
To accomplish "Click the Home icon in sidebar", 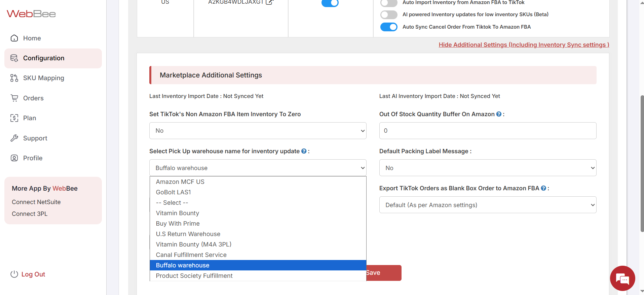I will pos(14,38).
